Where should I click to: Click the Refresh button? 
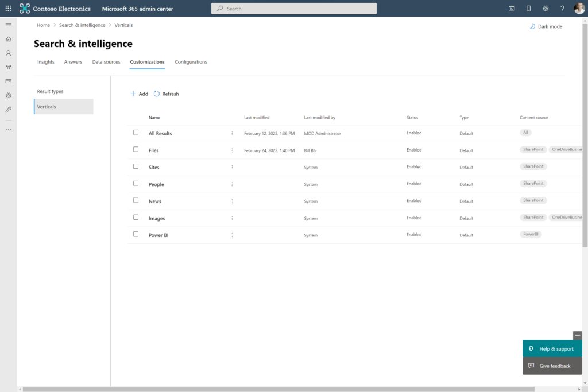click(167, 94)
